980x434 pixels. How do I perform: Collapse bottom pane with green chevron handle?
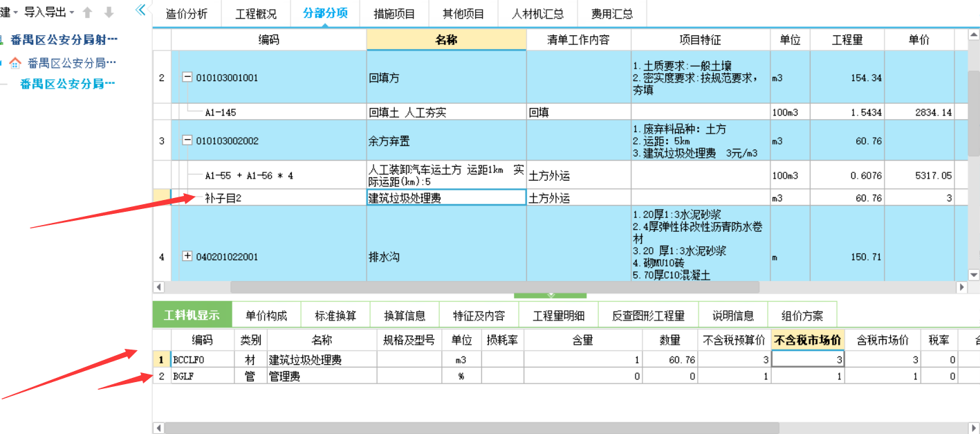551,296
